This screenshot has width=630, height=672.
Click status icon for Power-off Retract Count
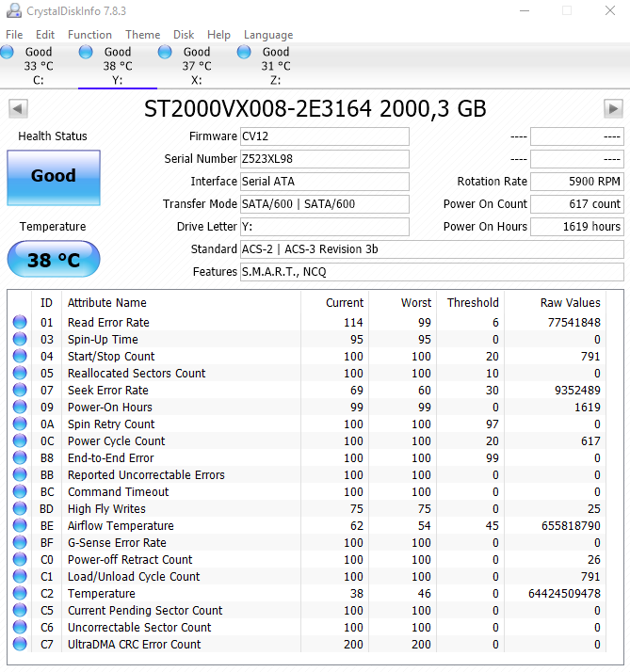20,559
